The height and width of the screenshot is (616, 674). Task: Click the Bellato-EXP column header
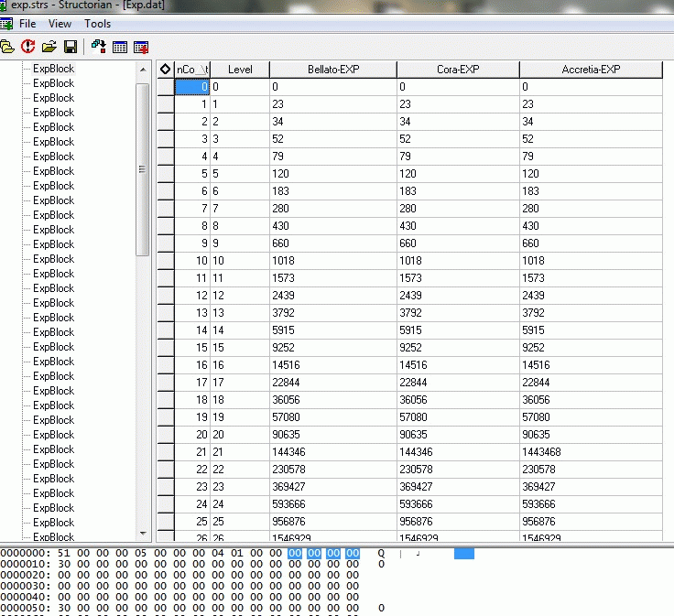(333, 70)
